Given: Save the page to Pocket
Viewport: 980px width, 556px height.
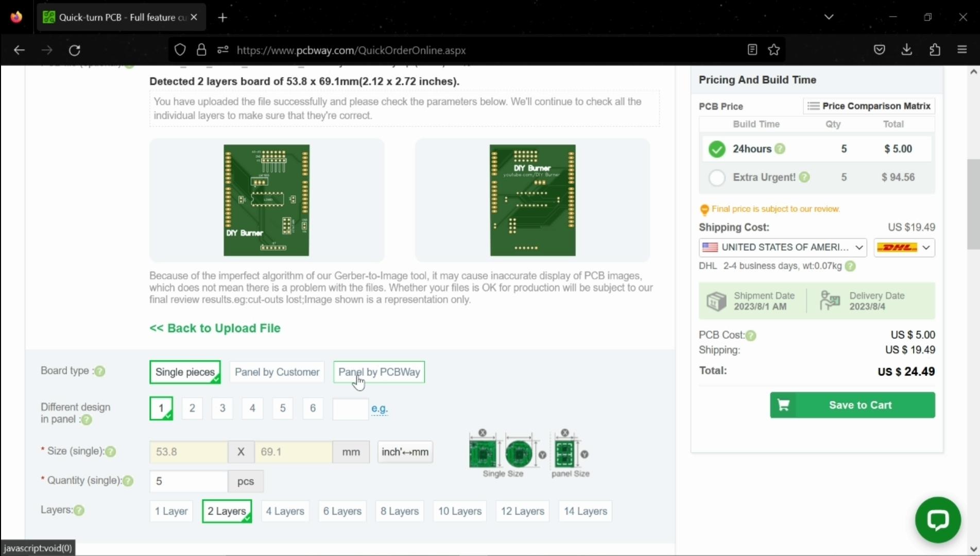Looking at the screenshot, I should click(880, 49).
